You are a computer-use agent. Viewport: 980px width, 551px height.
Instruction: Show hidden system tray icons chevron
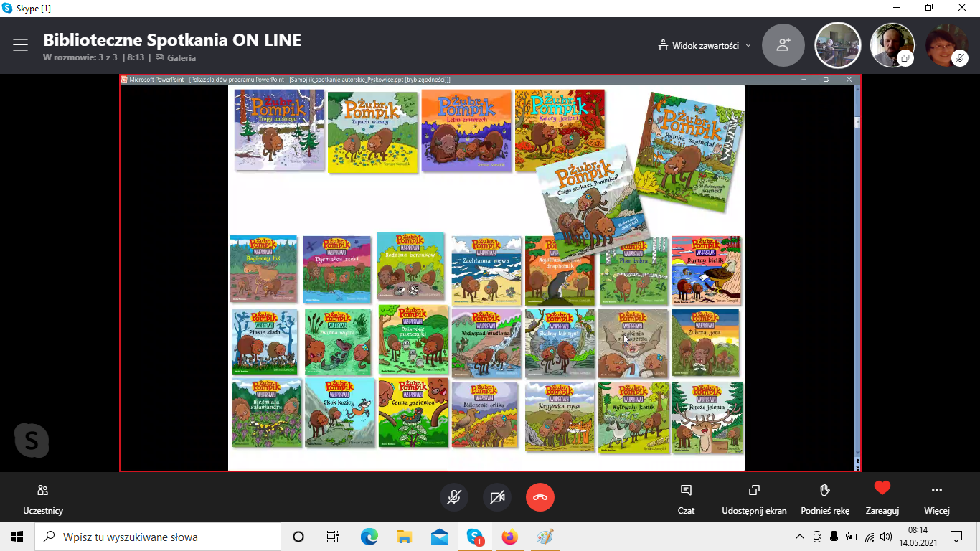point(800,537)
